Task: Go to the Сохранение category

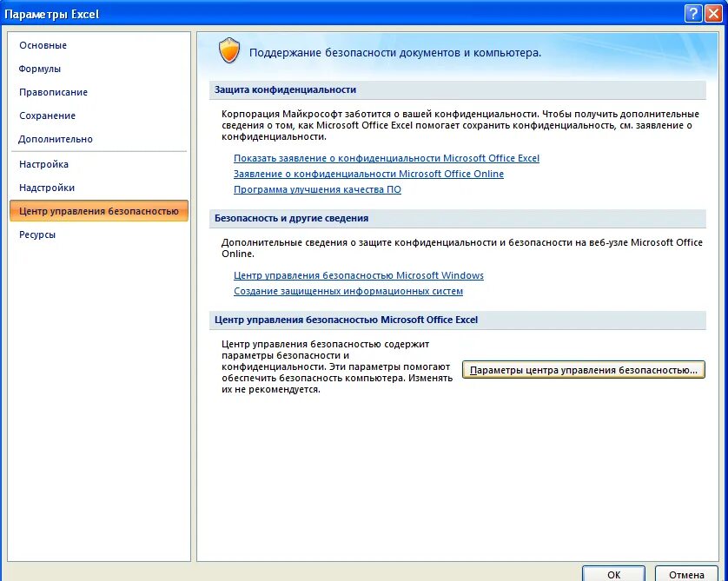Action: (x=47, y=116)
